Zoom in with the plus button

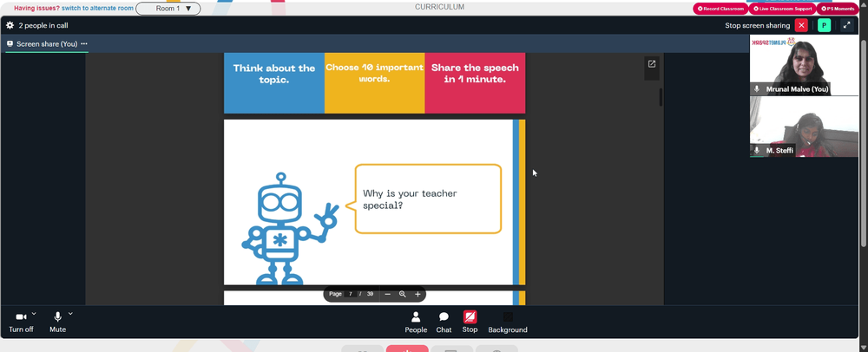[x=418, y=294]
